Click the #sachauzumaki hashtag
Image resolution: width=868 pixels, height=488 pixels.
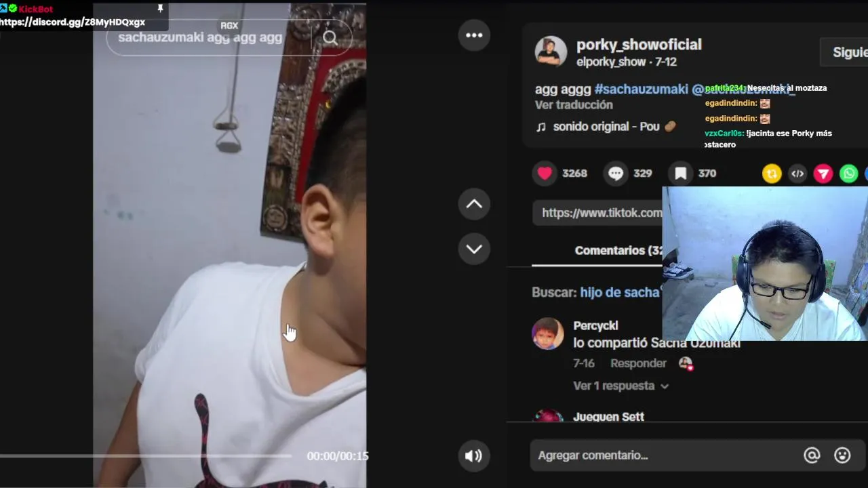641,89
